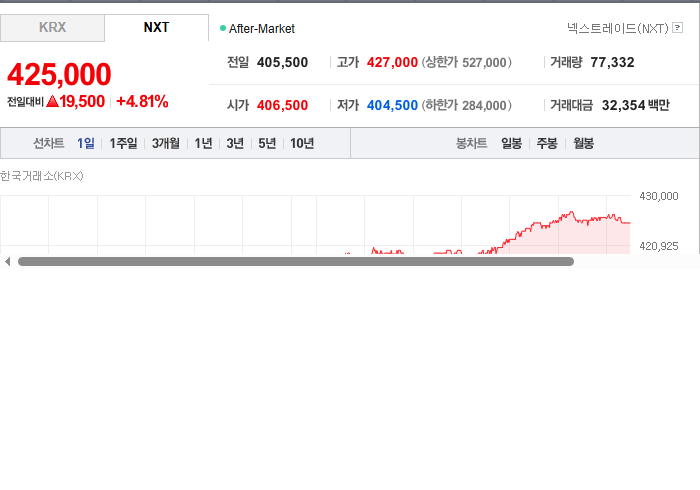The height and width of the screenshot is (490, 700).
Task: Select the 1년 line chart period
Action: coord(203,143)
